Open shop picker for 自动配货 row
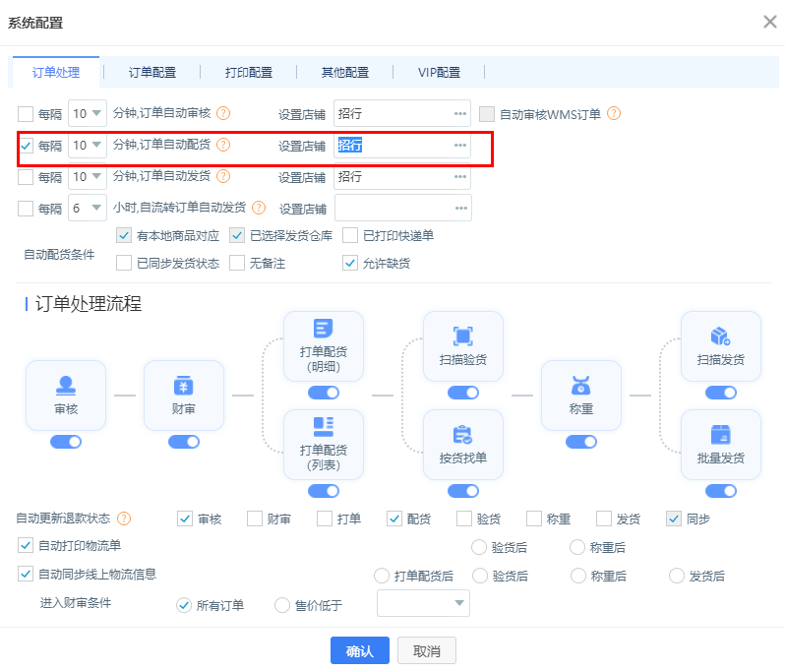Screen dimensions: 785x672 pyautogui.click(x=460, y=146)
